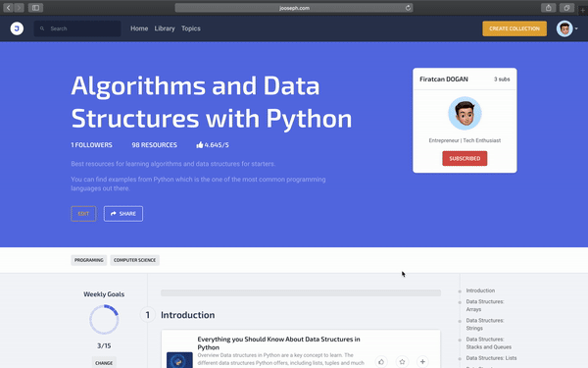Reload the page with the refresh icon
Viewport: 588px width, 368px height.
408,8
